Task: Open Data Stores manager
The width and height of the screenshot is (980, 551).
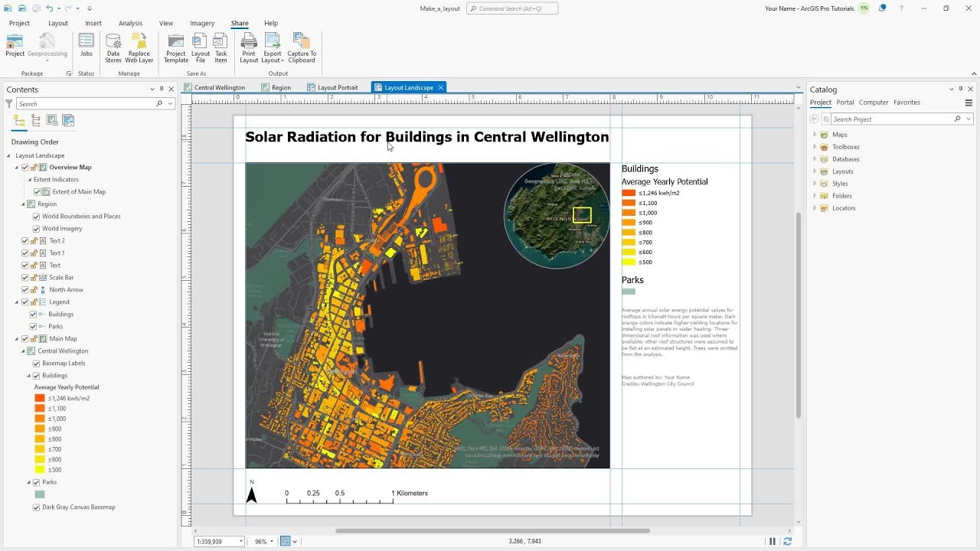Action: [113, 48]
